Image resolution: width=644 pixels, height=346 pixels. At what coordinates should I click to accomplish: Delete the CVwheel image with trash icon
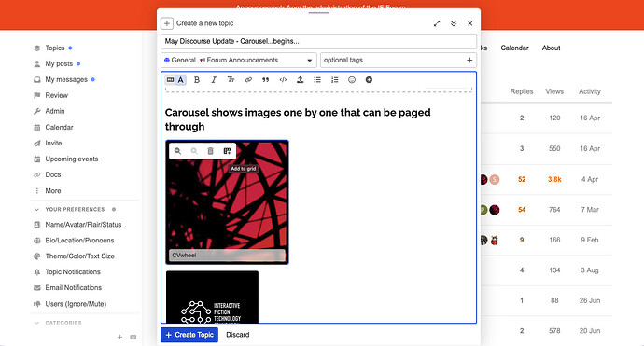pyautogui.click(x=210, y=151)
